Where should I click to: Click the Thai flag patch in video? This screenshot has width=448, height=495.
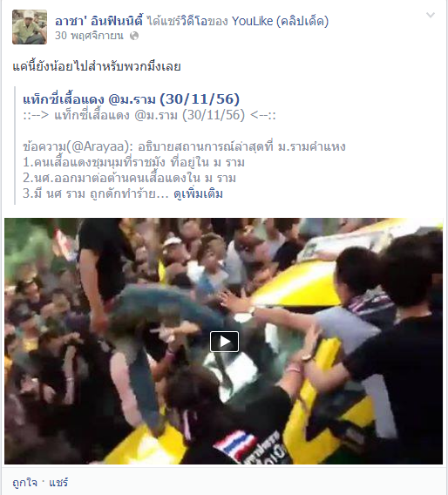[235, 444]
